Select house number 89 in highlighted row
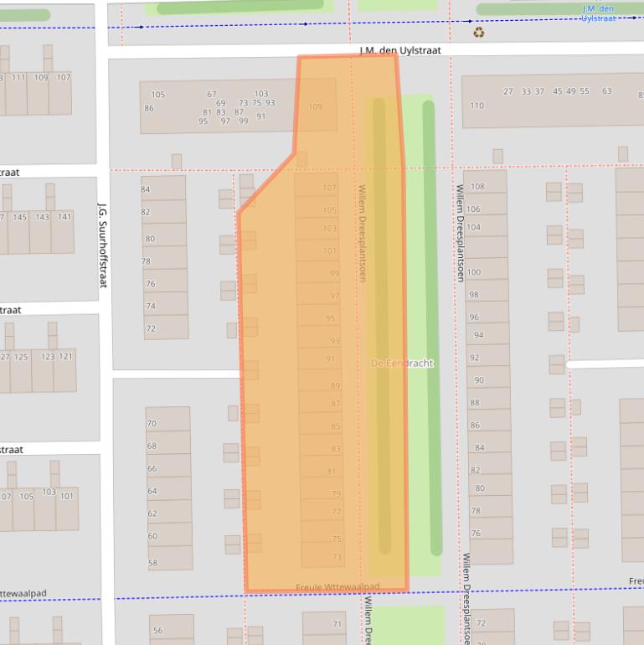The width and height of the screenshot is (644, 645). (x=336, y=386)
